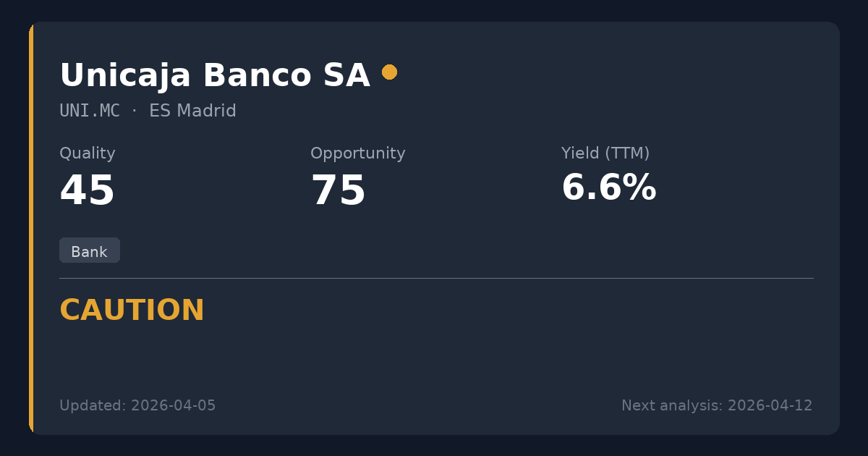
Task: Select the Opportunity score 75
Action: tap(338, 191)
